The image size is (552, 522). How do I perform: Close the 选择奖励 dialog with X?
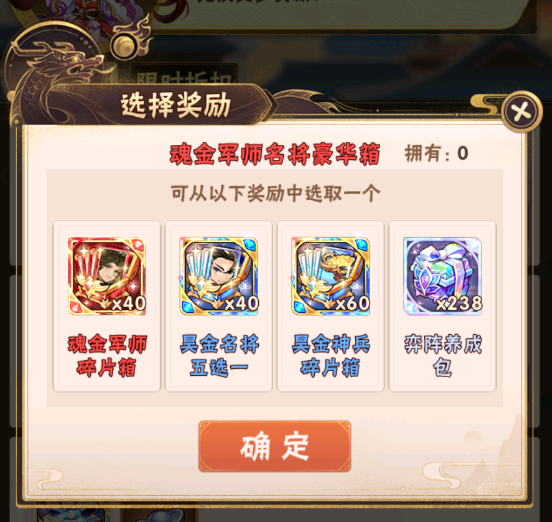point(521,112)
